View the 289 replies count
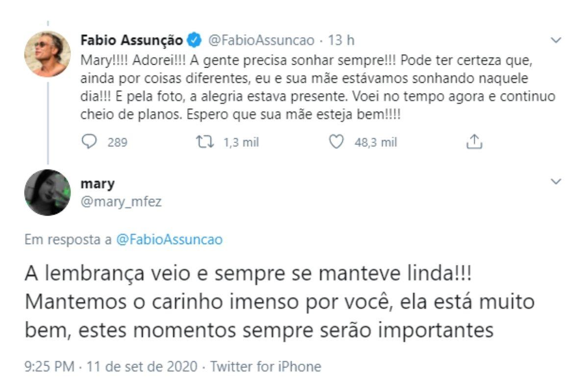Image resolution: width=588 pixels, height=392 pixels. coord(118,143)
